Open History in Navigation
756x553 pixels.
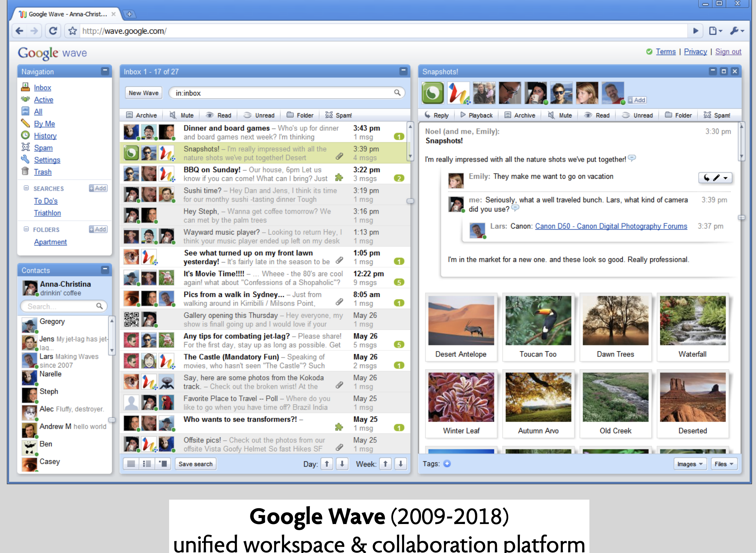45,136
